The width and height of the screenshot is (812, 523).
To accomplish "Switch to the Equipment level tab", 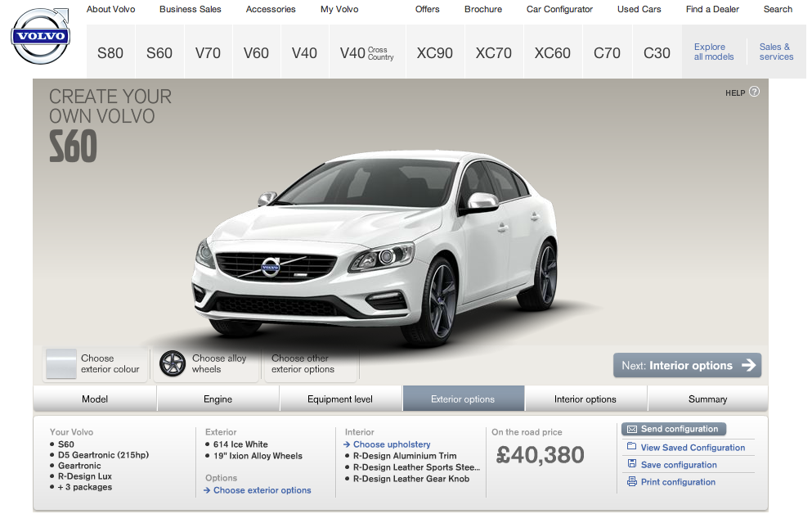I will pyautogui.click(x=340, y=399).
